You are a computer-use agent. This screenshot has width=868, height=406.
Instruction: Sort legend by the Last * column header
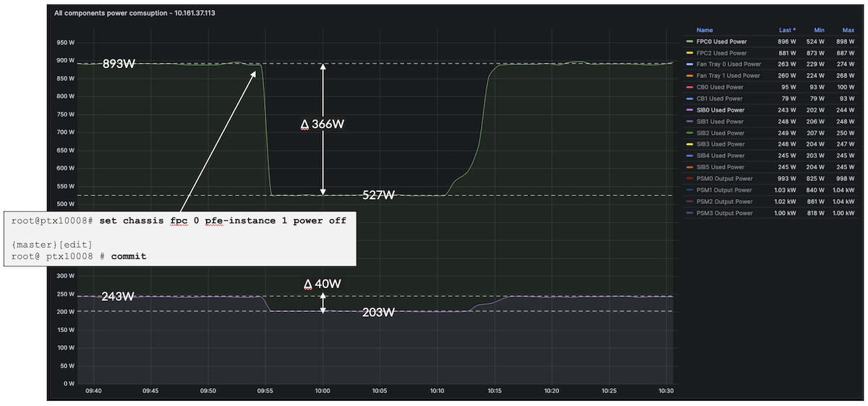coord(787,30)
